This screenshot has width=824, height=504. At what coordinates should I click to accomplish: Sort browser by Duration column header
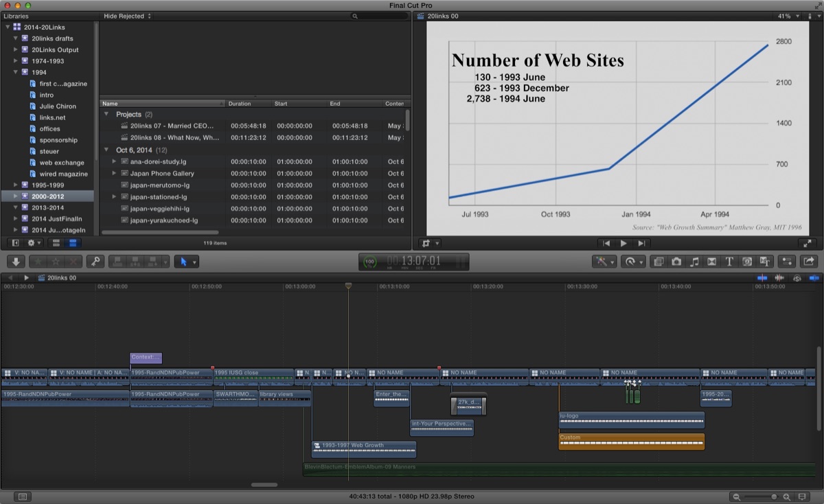pyautogui.click(x=249, y=104)
